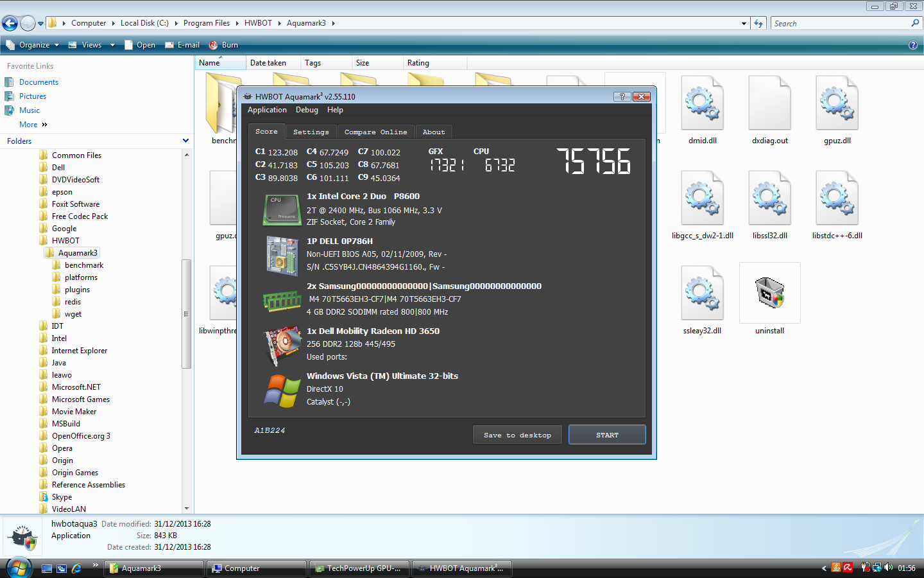Sort by Date taken column header
The image size is (924, 578).
point(273,63)
